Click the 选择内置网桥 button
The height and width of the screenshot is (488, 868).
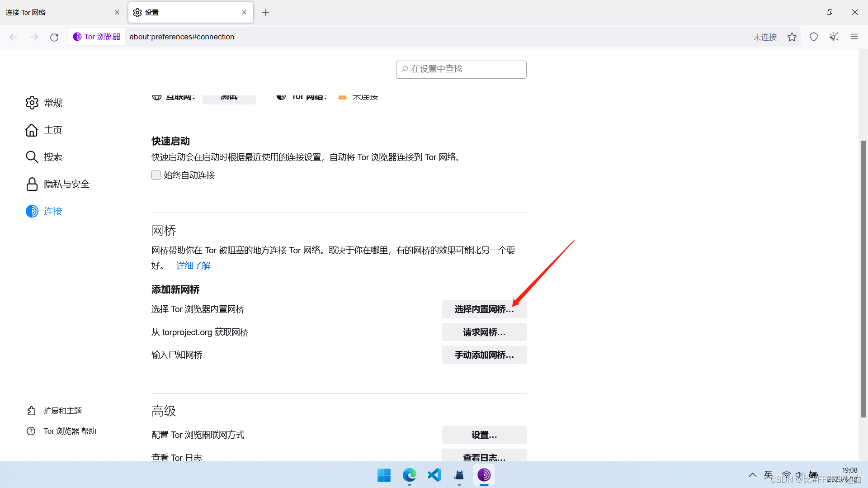484,309
